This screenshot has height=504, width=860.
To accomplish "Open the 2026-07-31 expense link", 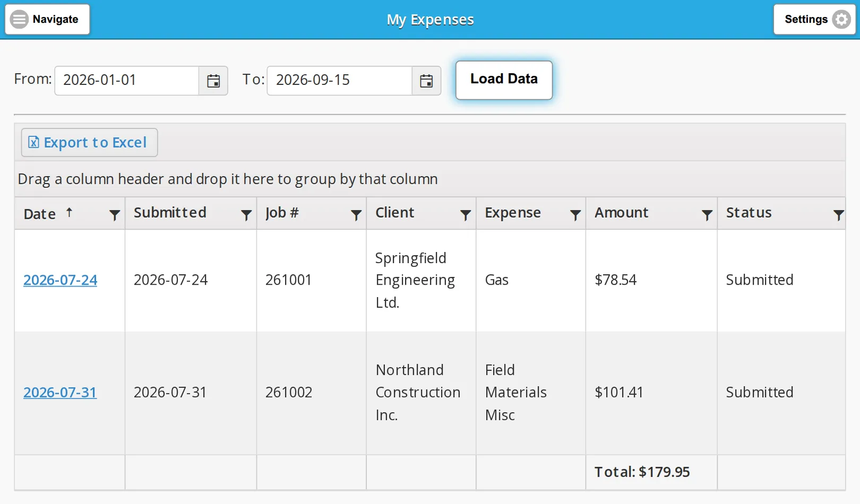I will (x=60, y=393).
